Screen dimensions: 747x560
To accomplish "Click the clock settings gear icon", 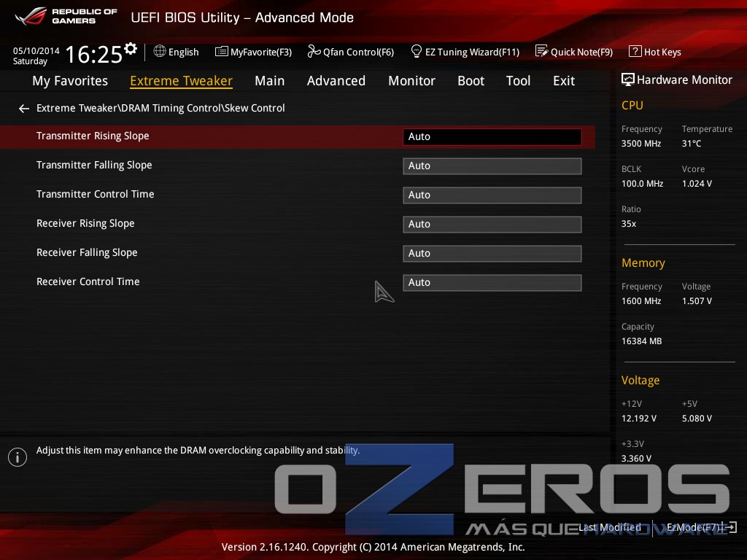I will click(131, 48).
